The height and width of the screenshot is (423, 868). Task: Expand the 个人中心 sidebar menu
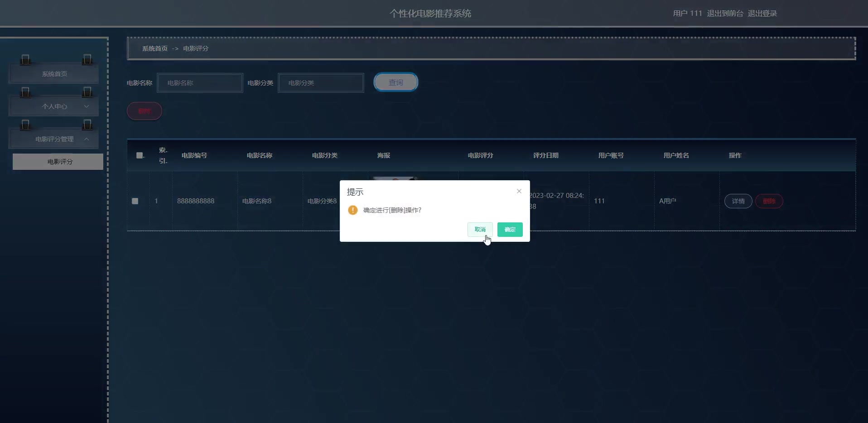click(x=54, y=106)
